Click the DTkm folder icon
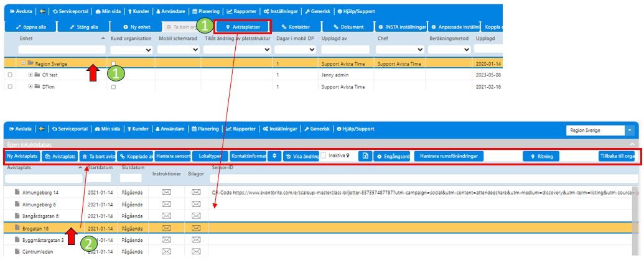Image resolution: width=644 pixels, height=263 pixels. tap(37, 86)
